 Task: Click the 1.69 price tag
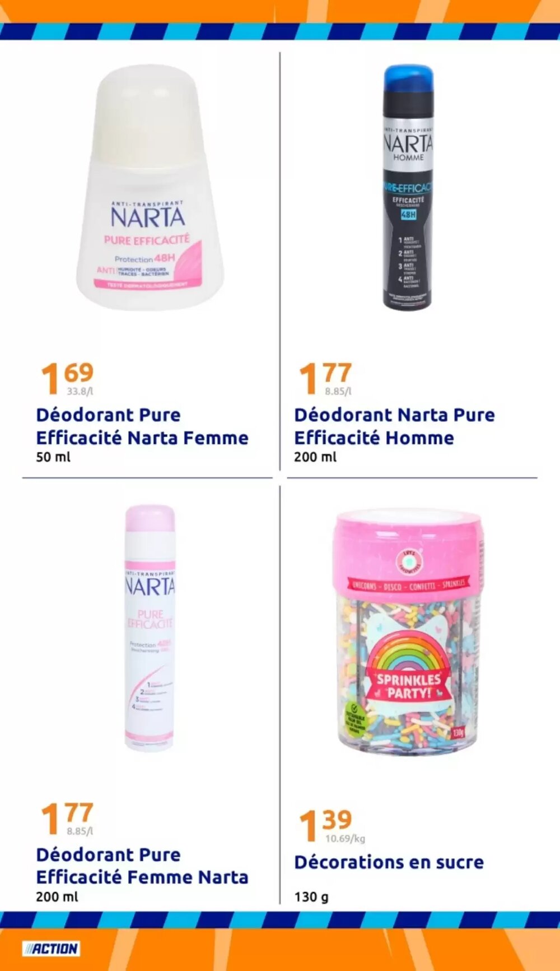coord(67,378)
